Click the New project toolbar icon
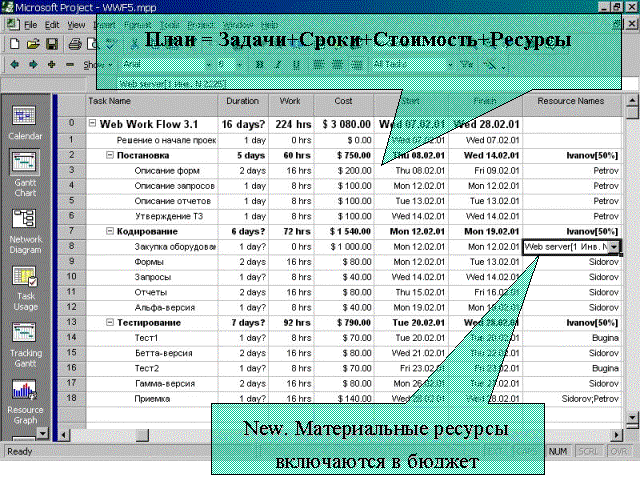Image resolution: width=640 pixels, height=481 pixels. point(14,44)
